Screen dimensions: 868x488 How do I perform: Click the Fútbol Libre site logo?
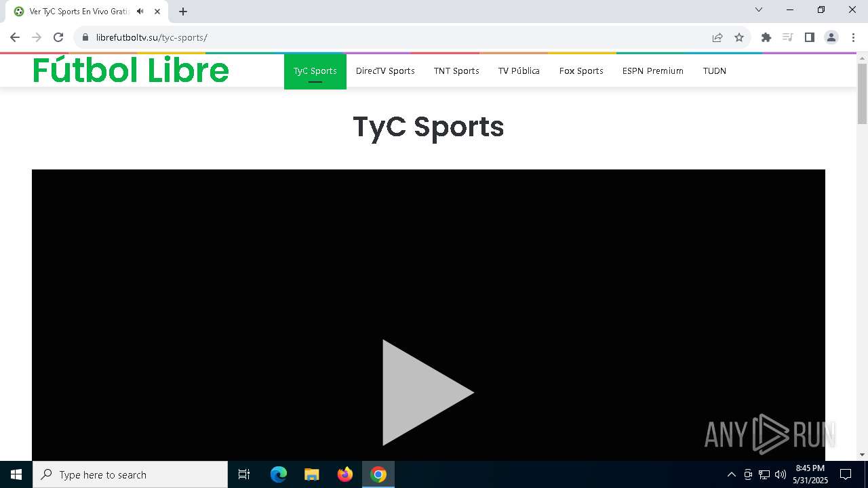tap(131, 70)
